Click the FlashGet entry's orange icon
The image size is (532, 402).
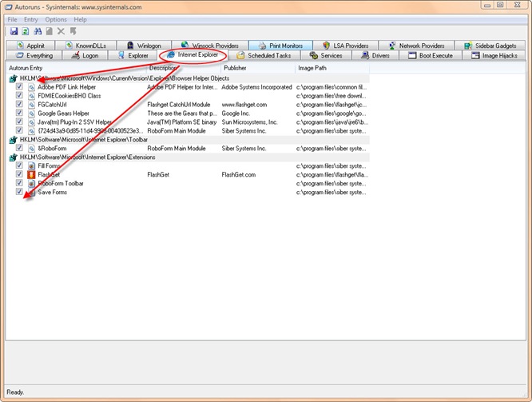31,174
